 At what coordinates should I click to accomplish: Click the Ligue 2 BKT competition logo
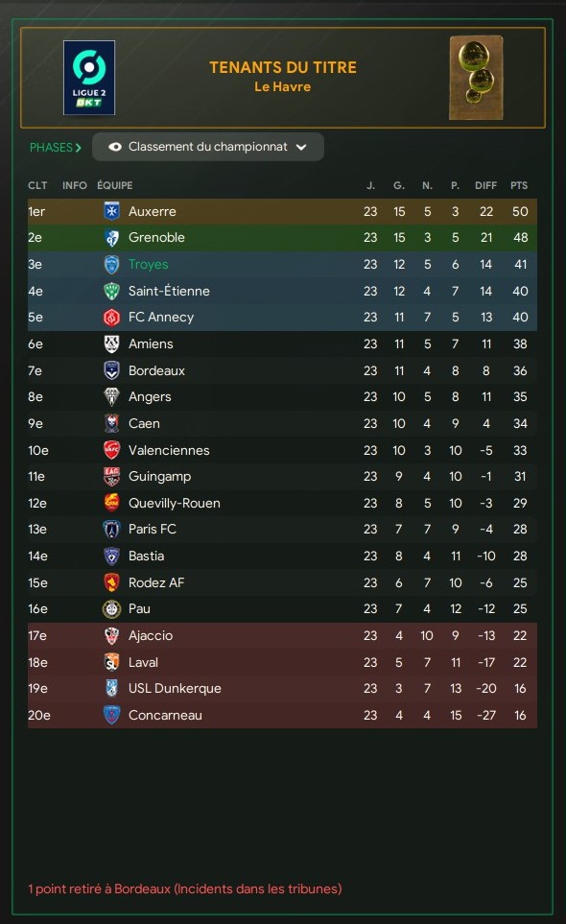(89, 78)
